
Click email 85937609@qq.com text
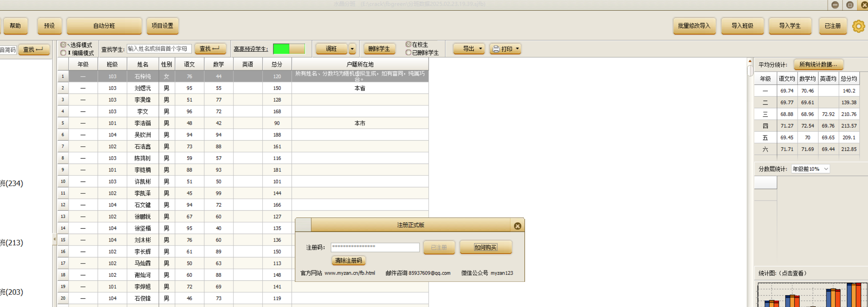[x=429, y=273]
